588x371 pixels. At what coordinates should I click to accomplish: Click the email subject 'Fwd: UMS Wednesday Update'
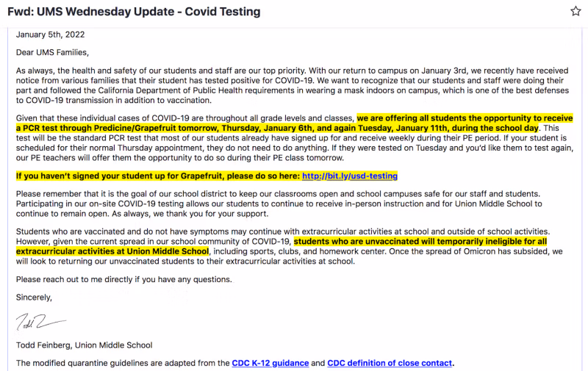pos(134,12)
